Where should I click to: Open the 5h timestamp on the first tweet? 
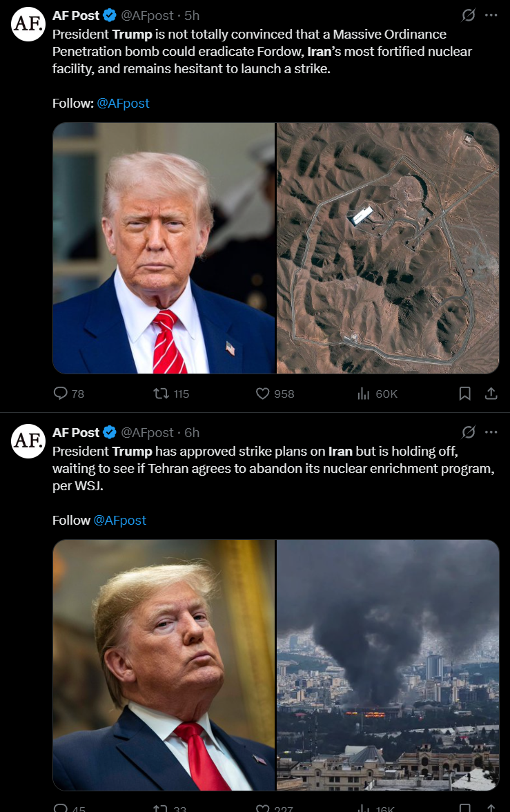click(192, 15)
